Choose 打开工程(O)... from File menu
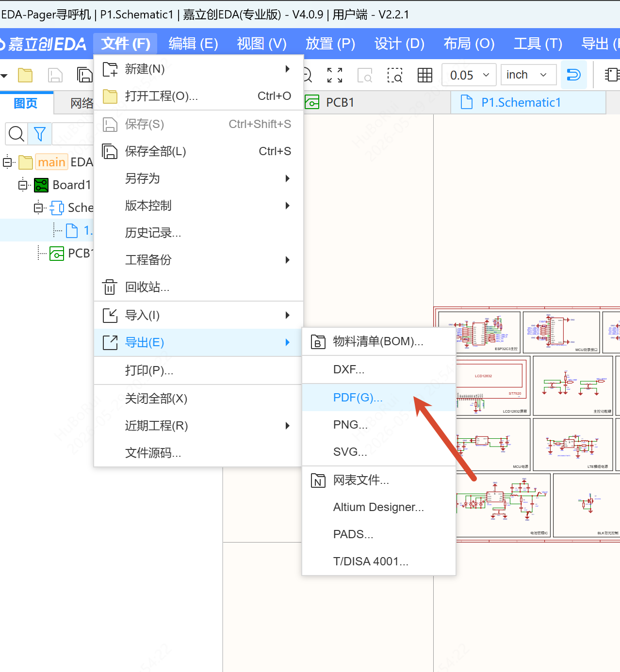The height and width of the screenshot is (672, 620). point(198,96)
